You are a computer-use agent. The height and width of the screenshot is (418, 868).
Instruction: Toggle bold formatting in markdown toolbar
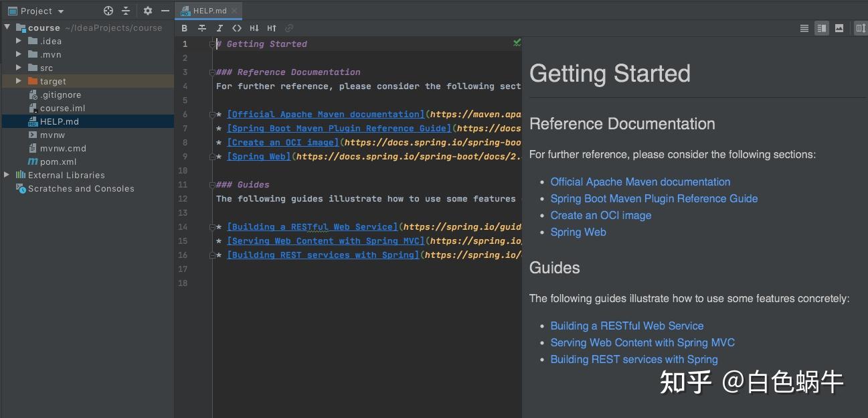pyautogui.click(x=185, y=28)
